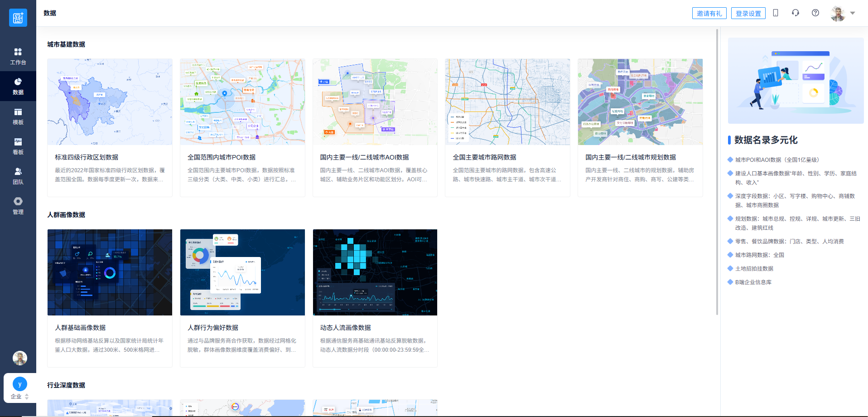
Task: Click the 邀请有礼 button
Action: [x=709, y=13]
